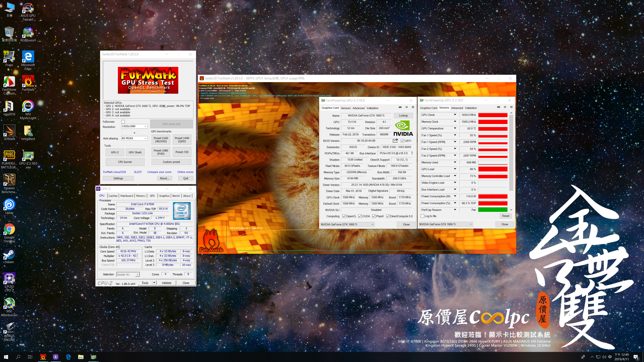The height and width of the screenshot is (362, 644).
Task: Switch to Caches tab in CPU-Z
Action: [x=113, y=196]
